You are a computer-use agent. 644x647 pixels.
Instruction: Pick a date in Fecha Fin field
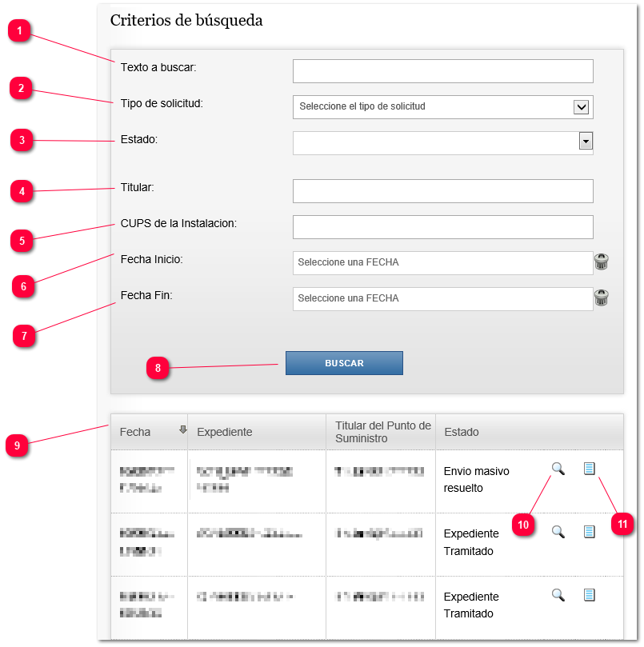443,299
